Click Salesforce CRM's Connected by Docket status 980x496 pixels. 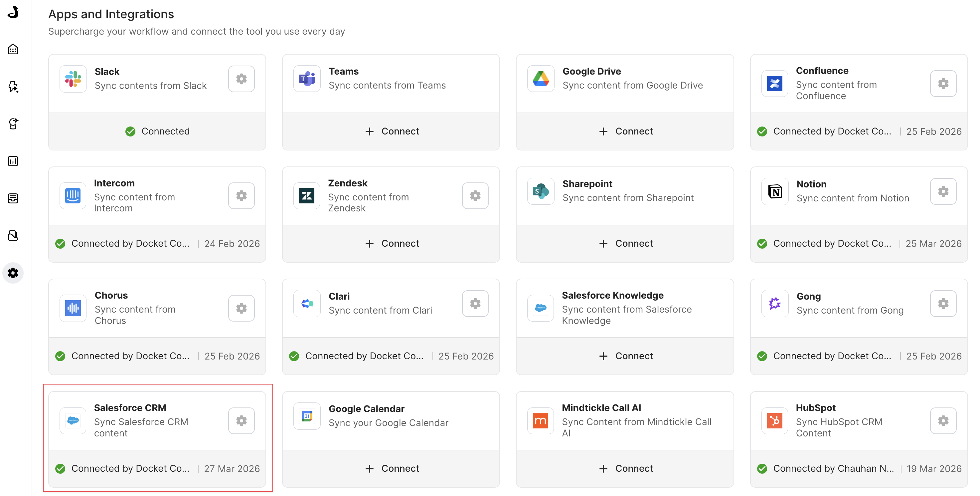click(122, 469)
